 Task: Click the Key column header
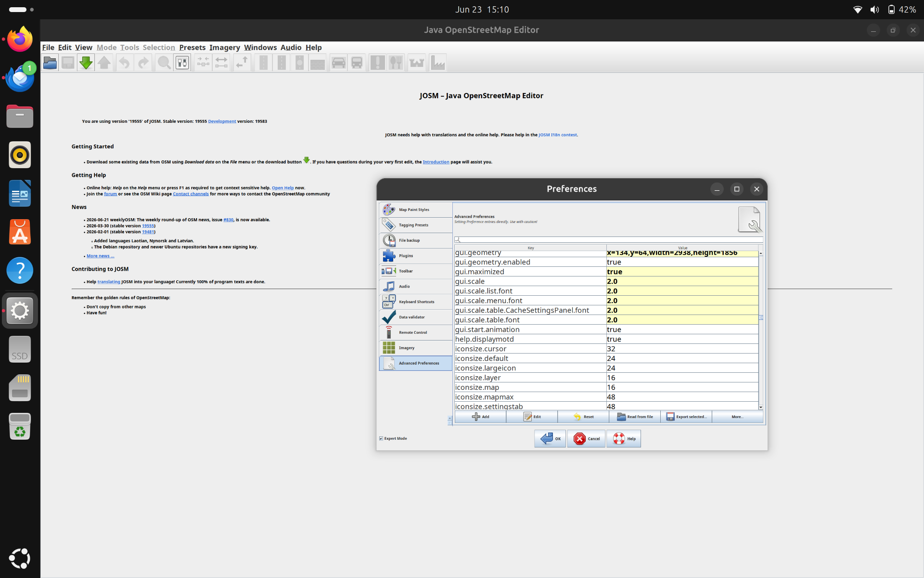tap(530, 248)
